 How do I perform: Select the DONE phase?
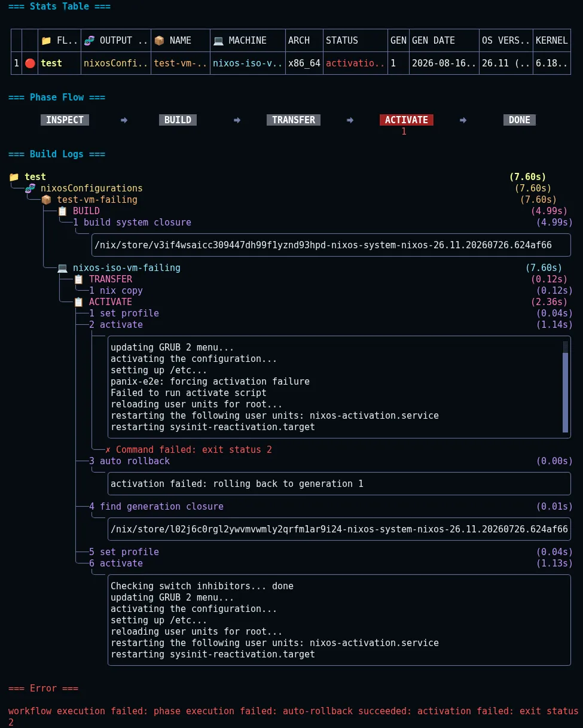pyautogui.click(x=520, y=120)
